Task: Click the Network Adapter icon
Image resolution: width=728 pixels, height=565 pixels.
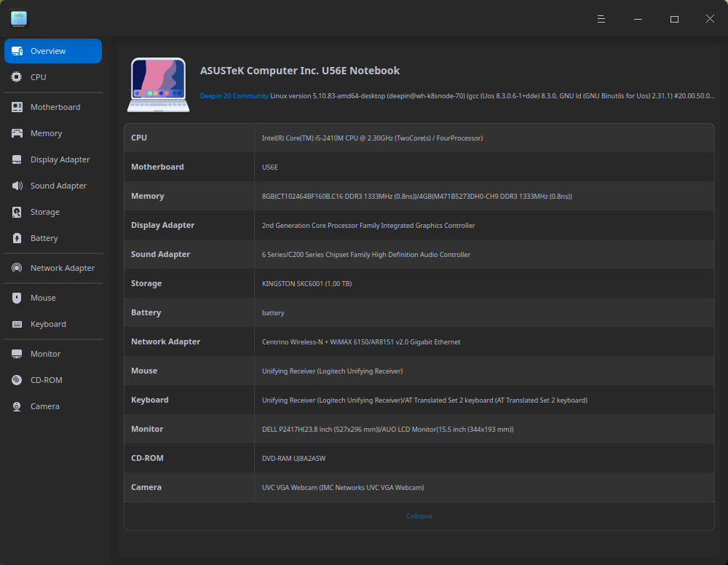Action: [x=17, y=268]
